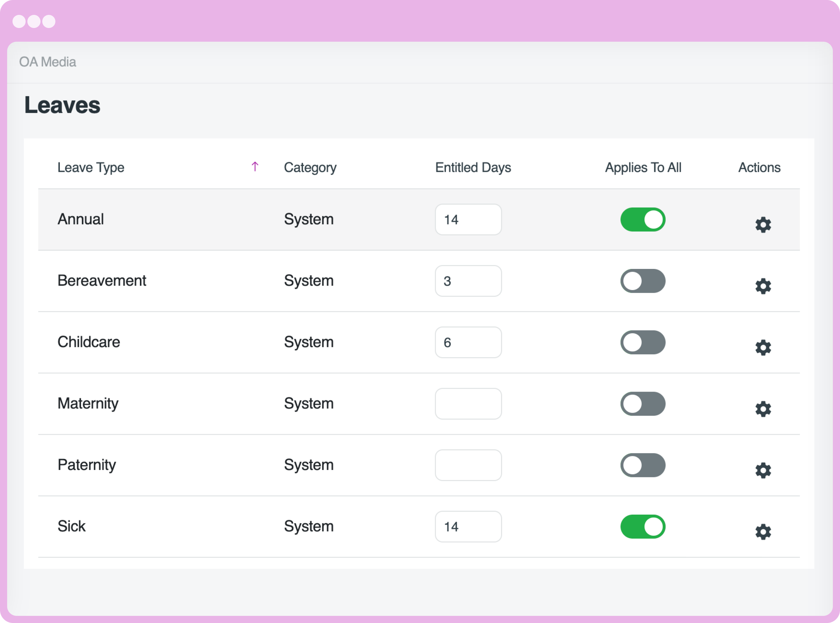
Task: Click Paternity entitled days input
Action: pyautogui.click(x=468, y=465)
